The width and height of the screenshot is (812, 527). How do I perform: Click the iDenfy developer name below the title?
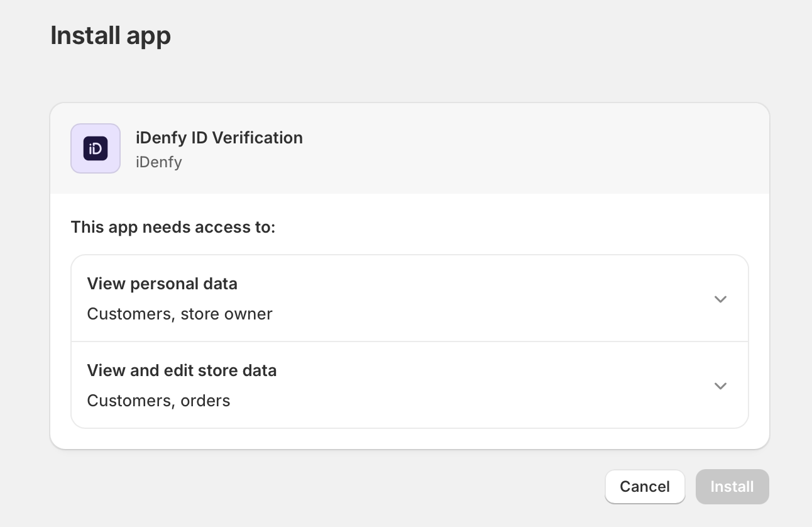(158, 162)
